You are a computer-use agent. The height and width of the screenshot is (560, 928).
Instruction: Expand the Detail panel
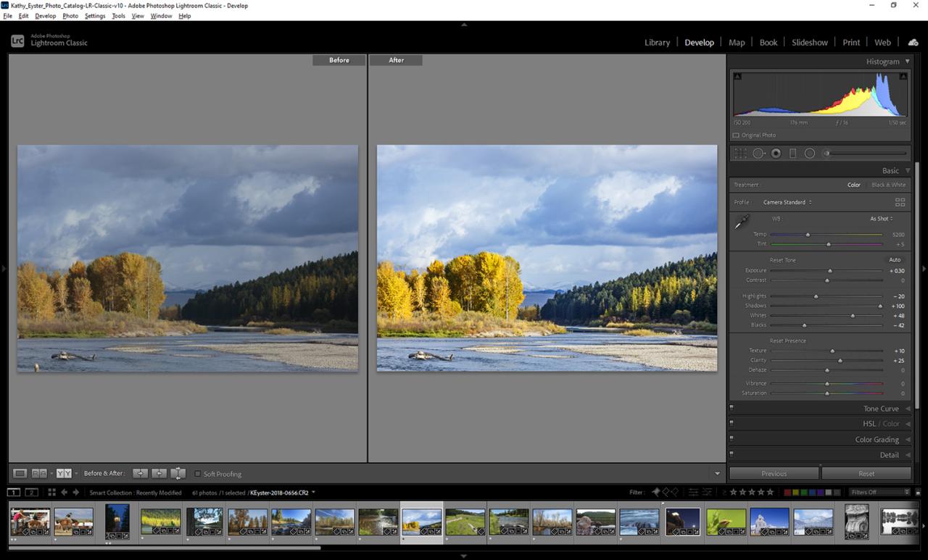[x=907, y=455]
